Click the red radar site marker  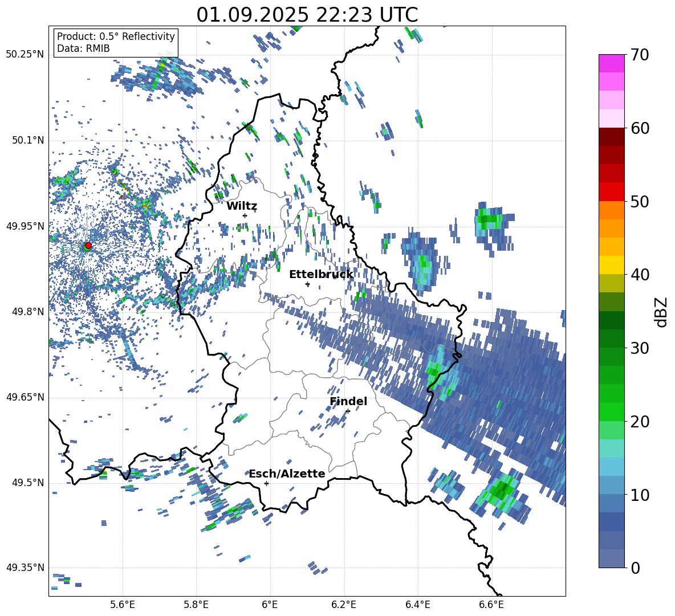[x=88, y=245]
